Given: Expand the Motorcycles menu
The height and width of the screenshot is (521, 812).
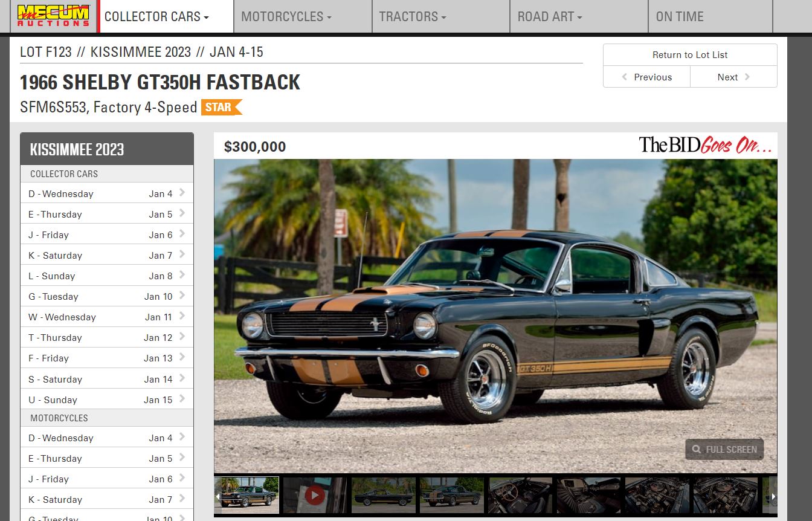Looking at the screenshot, I should [286, 17].
